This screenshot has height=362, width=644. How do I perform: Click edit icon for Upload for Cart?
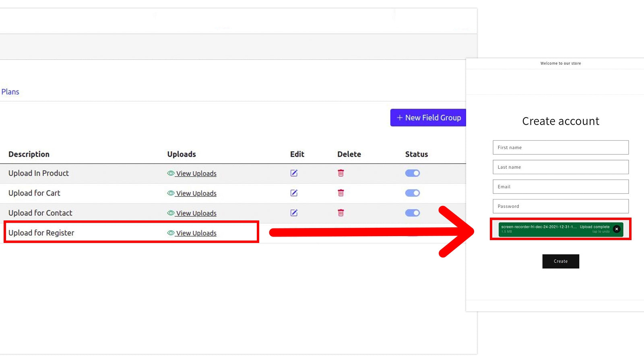click(x=294, y=193)
